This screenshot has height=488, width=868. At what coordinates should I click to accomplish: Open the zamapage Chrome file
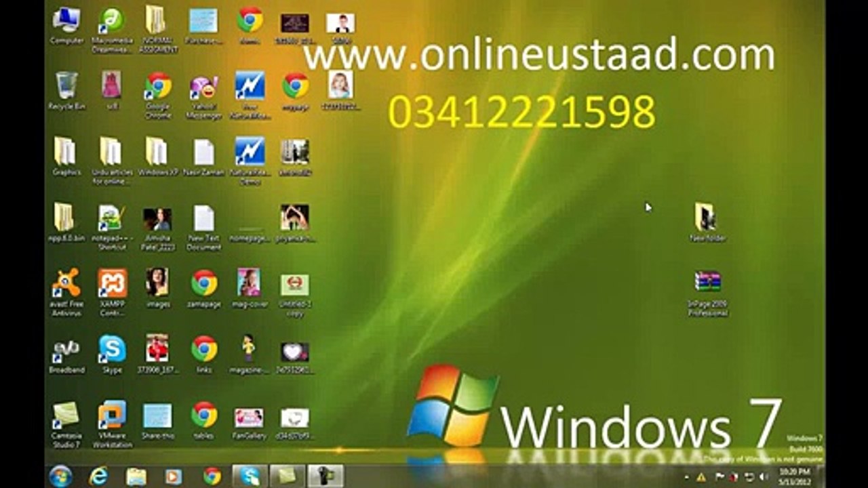[203, 289]
